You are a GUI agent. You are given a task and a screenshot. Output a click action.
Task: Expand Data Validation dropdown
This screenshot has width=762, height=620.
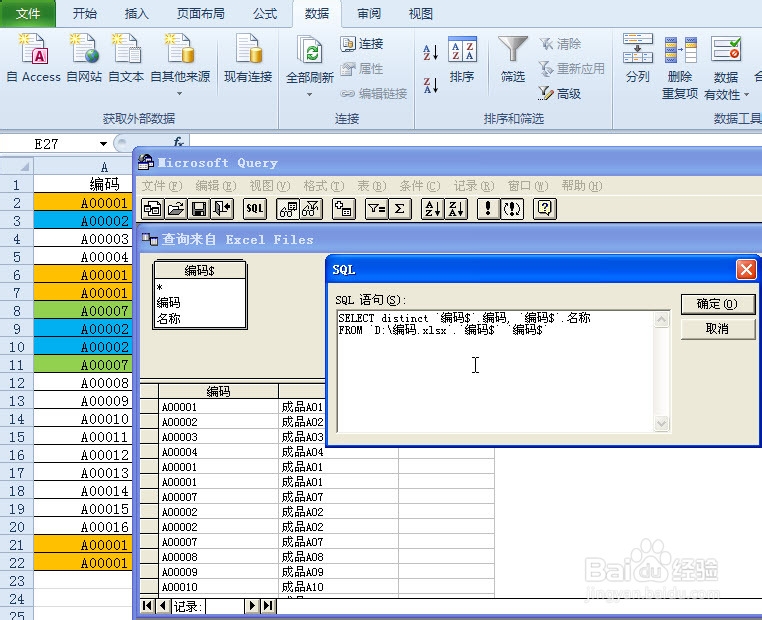point(746,94)
